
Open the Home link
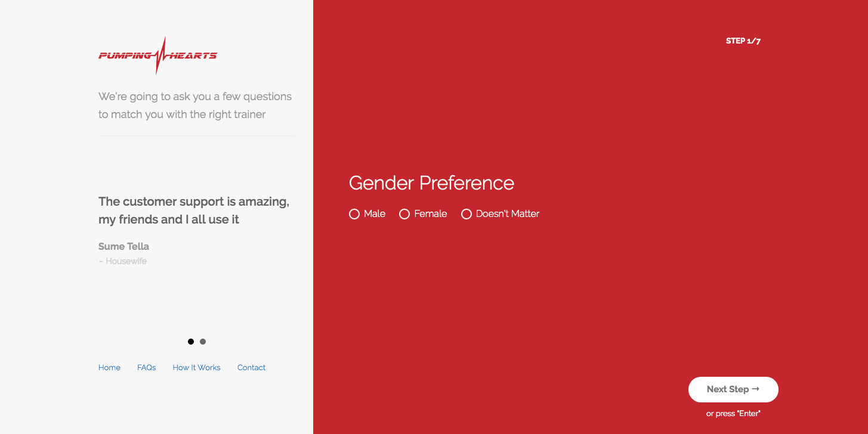109,368
